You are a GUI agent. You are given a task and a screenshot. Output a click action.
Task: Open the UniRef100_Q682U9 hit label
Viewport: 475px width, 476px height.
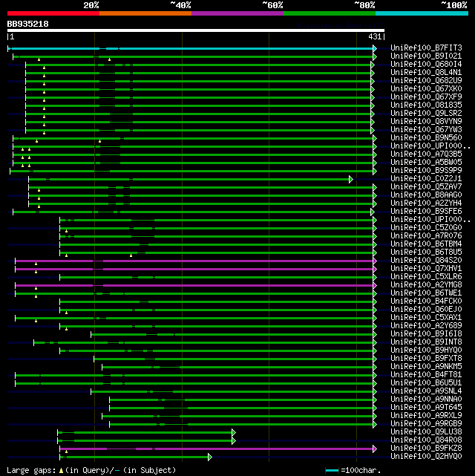click(x=426, y=80)
